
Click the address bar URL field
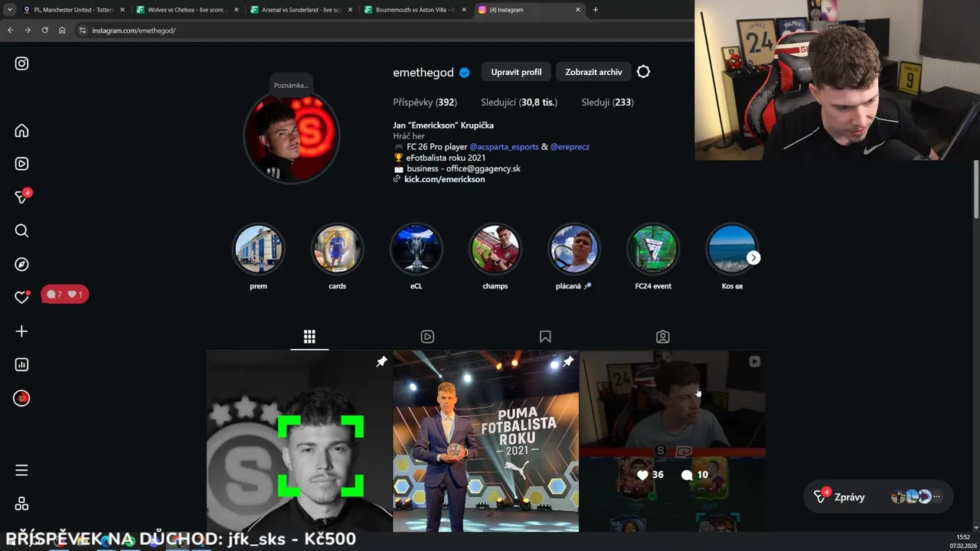[383, 31]
